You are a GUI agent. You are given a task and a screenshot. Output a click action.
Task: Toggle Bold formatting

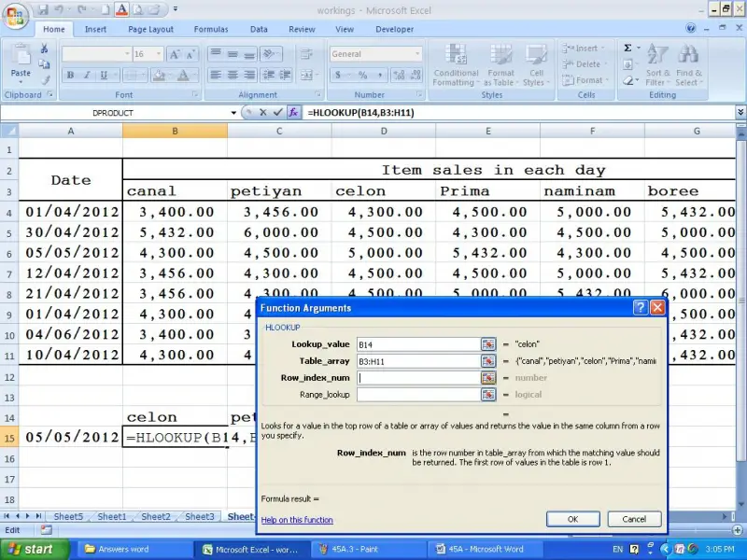(x=71, y=76)
